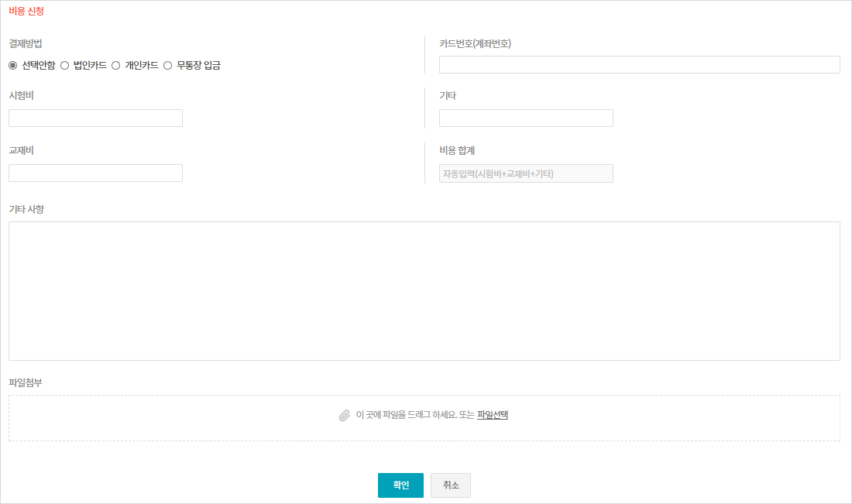The image size is (852, 504).
Task: Click the 파일첨부 section label
Action: pyautogui.click(x=26, y=382)
